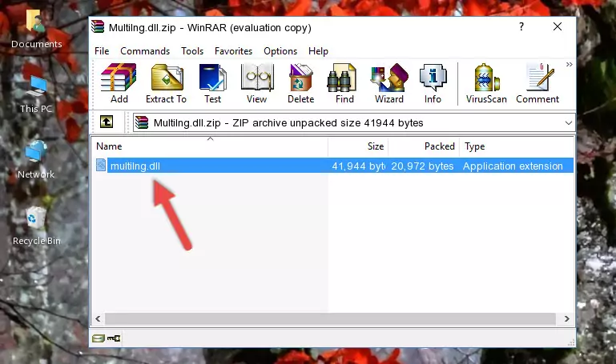Close the WinRAR window
This screenshot has height=364, width=616.
pyautogui.click(x=557, y=26)
